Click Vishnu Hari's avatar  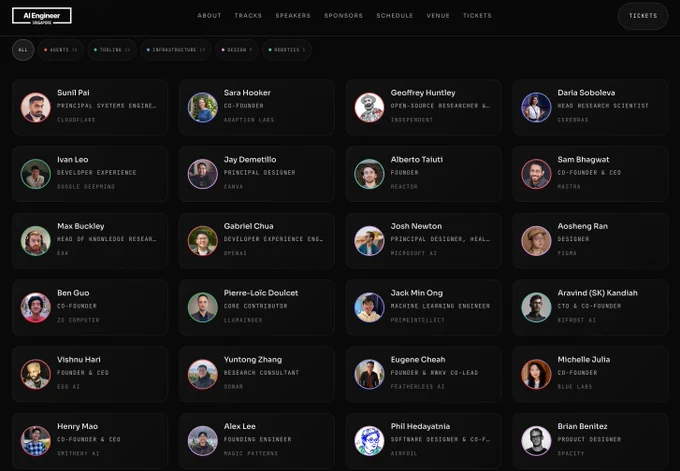coord(36,374)
